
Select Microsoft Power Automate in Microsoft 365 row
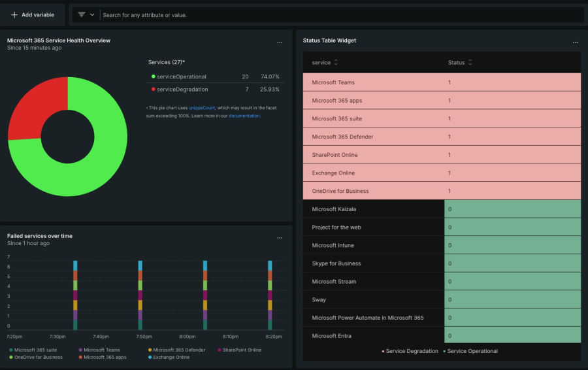click(x=442, y=318)
